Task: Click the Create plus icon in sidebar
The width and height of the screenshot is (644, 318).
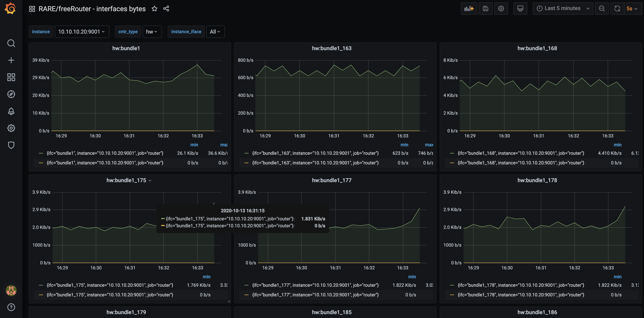Action: [x=11, y=60]
